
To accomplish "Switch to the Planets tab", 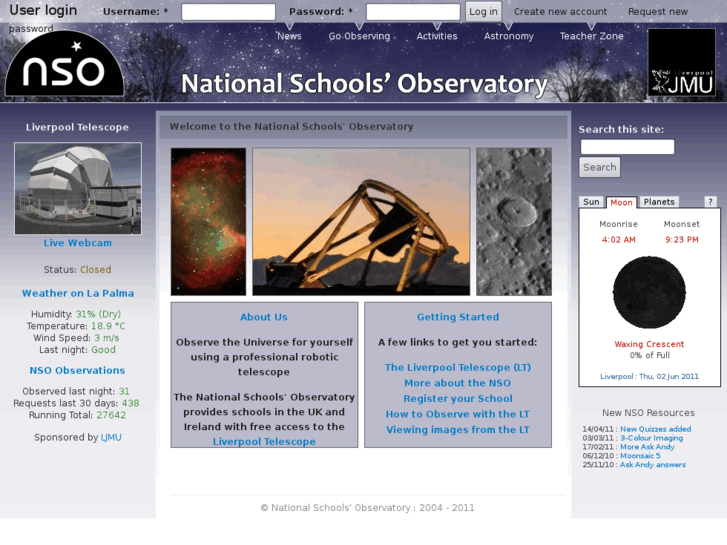I will pos(659,202).
